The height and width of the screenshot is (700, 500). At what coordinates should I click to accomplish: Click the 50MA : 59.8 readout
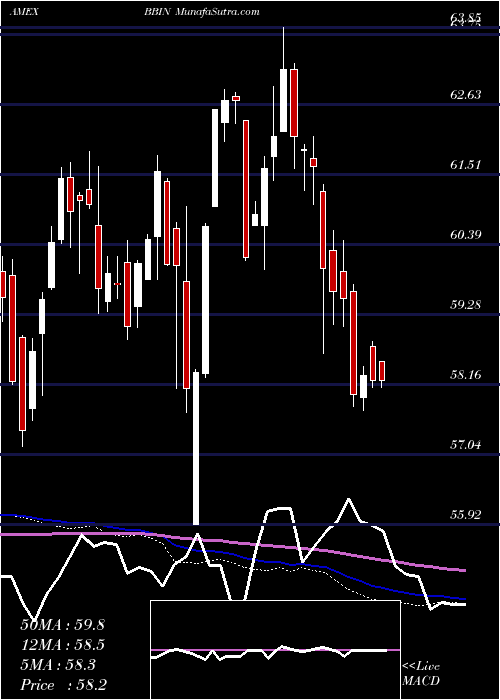click(62, 625)
